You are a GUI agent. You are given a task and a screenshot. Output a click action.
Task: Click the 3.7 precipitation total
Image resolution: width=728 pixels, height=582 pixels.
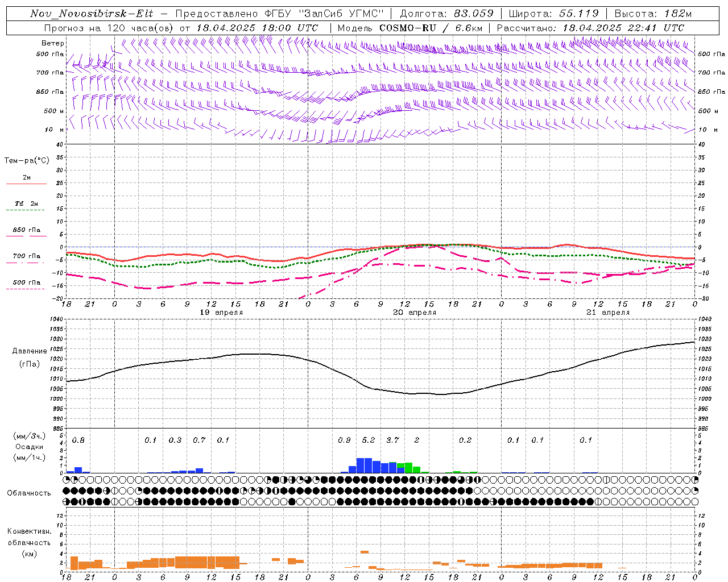[x=392, y=440]
